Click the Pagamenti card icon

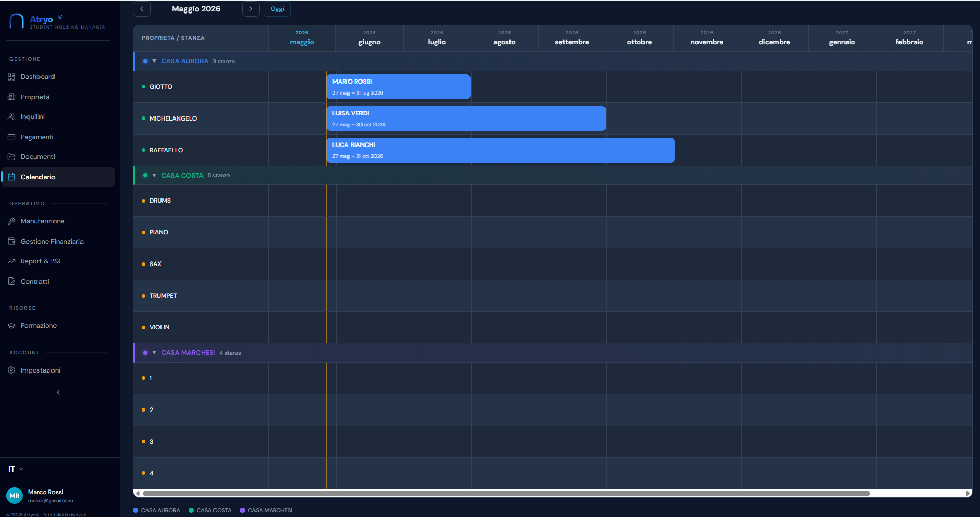pyautogui.click(x=11, y=137)
